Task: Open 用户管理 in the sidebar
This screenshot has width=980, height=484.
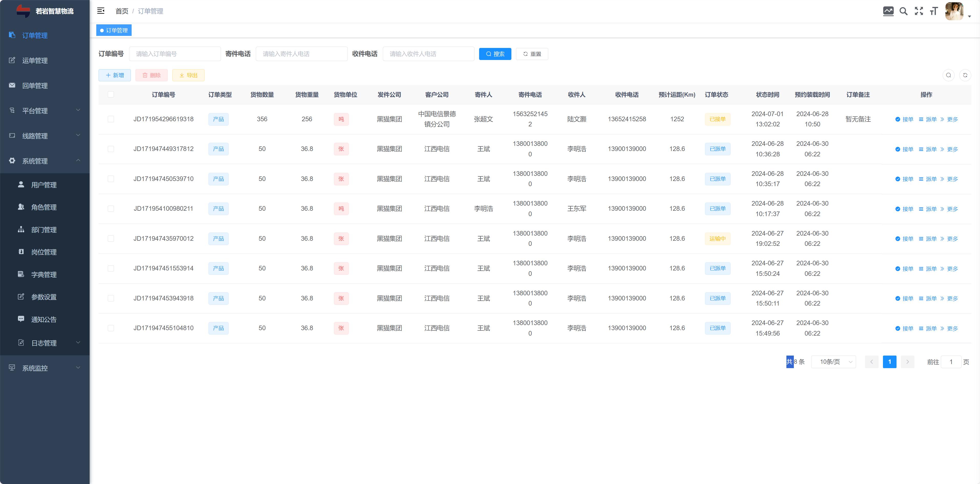Action: (44, 185)
